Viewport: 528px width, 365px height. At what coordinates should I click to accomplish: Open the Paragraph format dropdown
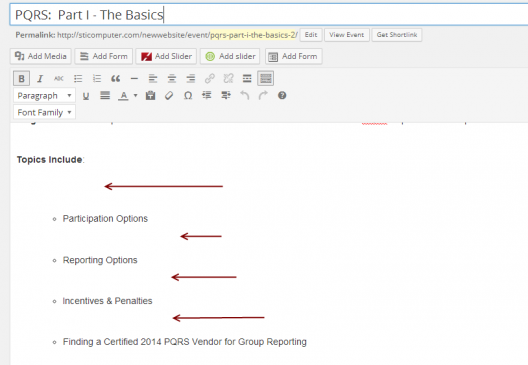click(x=44, y=96)
